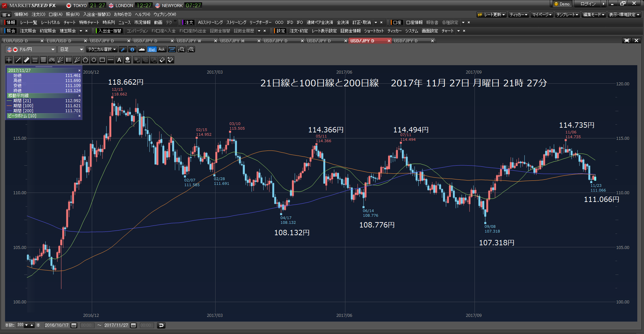The height and width of the screenshot is (334, 644).
Task: Select the trend line drawing tool
Action: [x=18, y=60]
